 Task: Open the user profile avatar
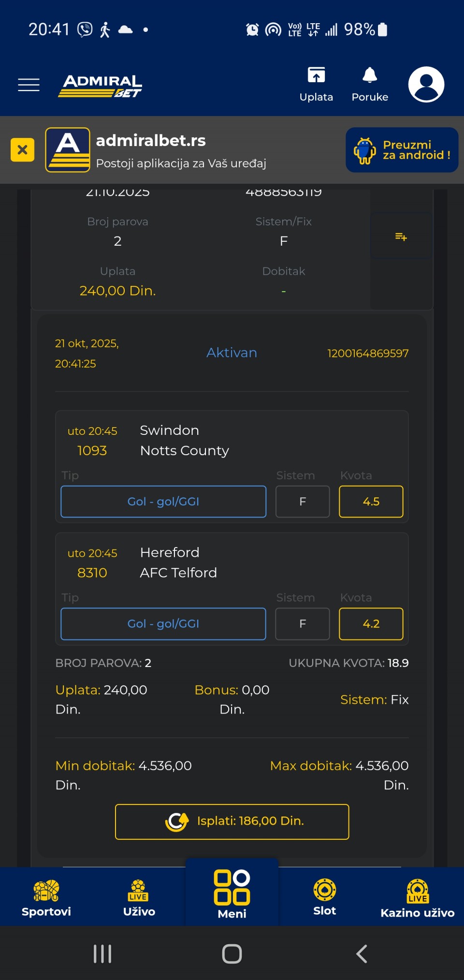(426, 85)
